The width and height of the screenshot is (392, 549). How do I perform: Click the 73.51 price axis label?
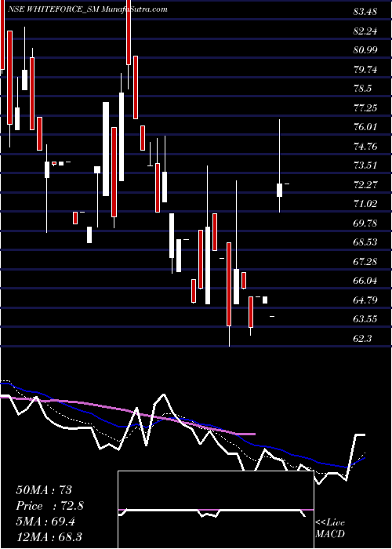click(x=365, y=165)
